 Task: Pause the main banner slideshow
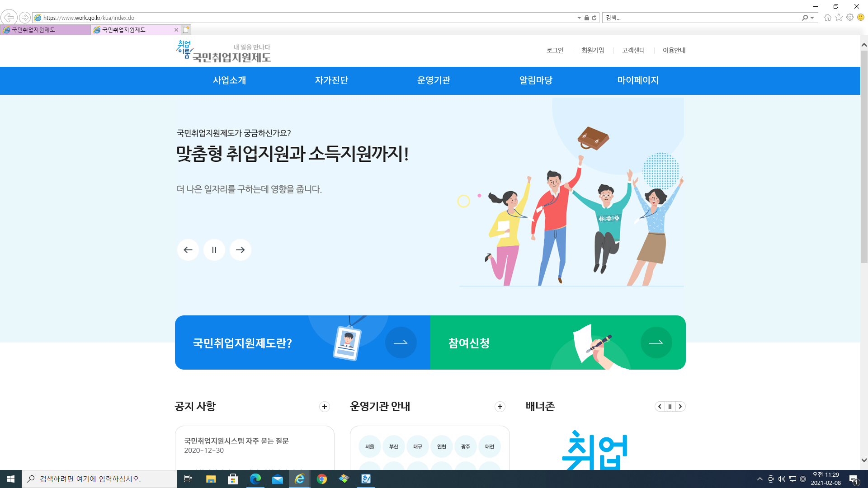click(x=214, y=250)
